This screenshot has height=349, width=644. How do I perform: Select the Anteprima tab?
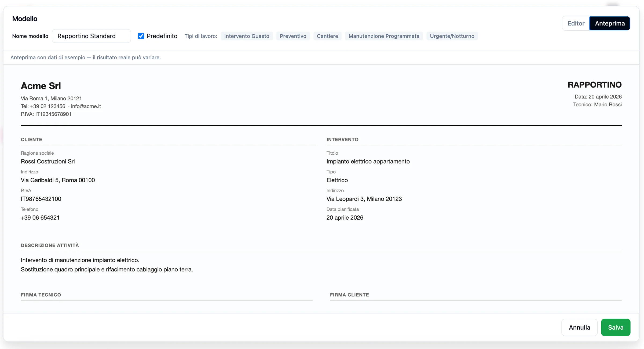pos(610,23)
